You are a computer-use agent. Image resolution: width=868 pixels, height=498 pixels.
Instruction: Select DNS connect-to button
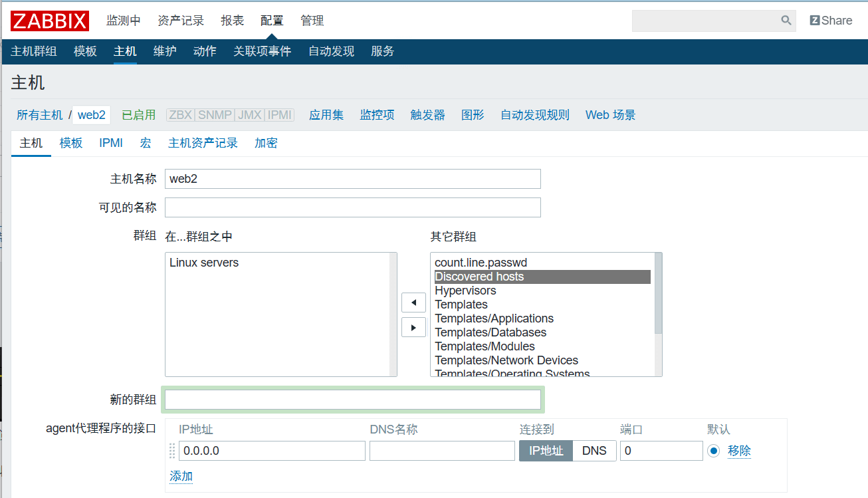click(594, 451)
